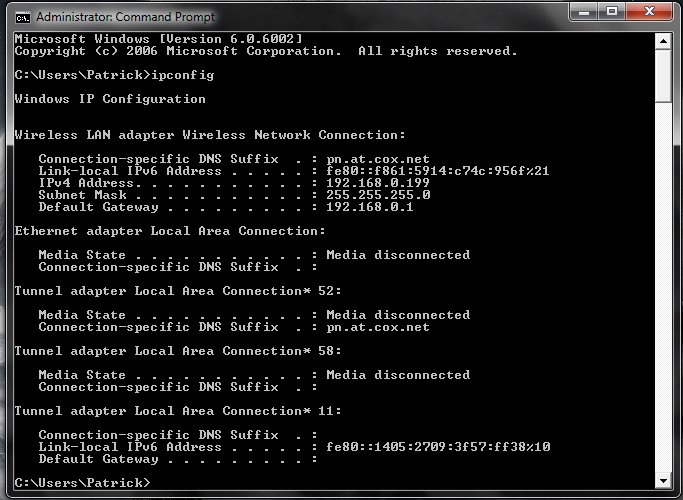Click 'Media disconnected' under Ethernet adapter
Image resolution: width=683 pixels, height=500 pixels.
398,254
